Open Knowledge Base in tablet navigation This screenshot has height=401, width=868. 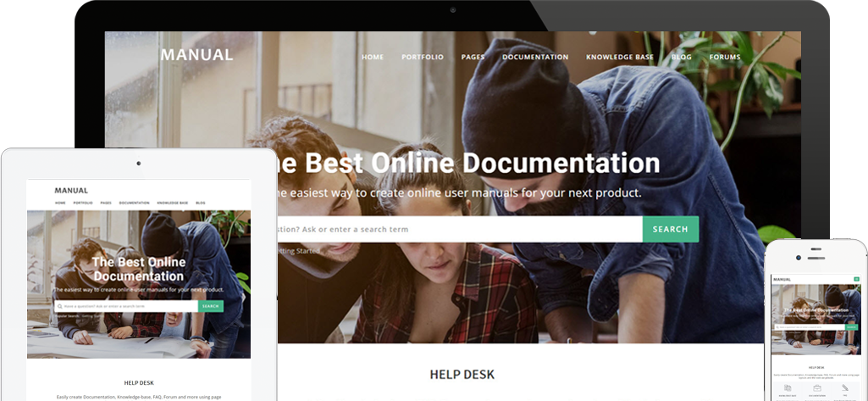172,203
